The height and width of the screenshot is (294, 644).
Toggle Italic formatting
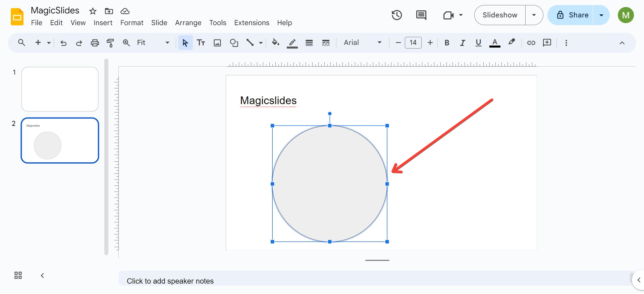point(463,43)
